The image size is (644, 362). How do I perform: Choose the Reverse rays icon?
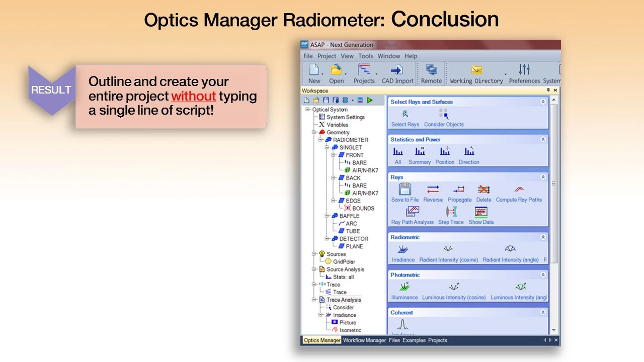click(x=433, y=190)
